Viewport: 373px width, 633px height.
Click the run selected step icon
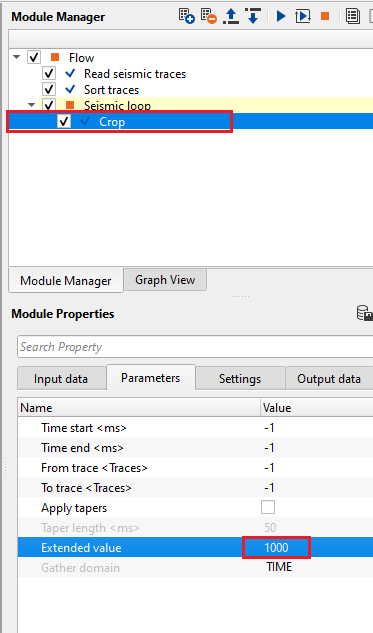(x=303, y=16)
